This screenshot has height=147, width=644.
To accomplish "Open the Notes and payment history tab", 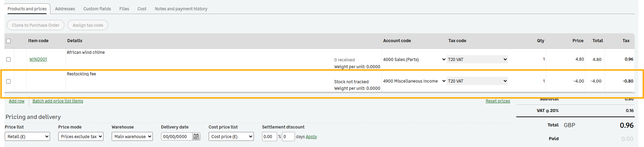I will (x=181, y=9).
